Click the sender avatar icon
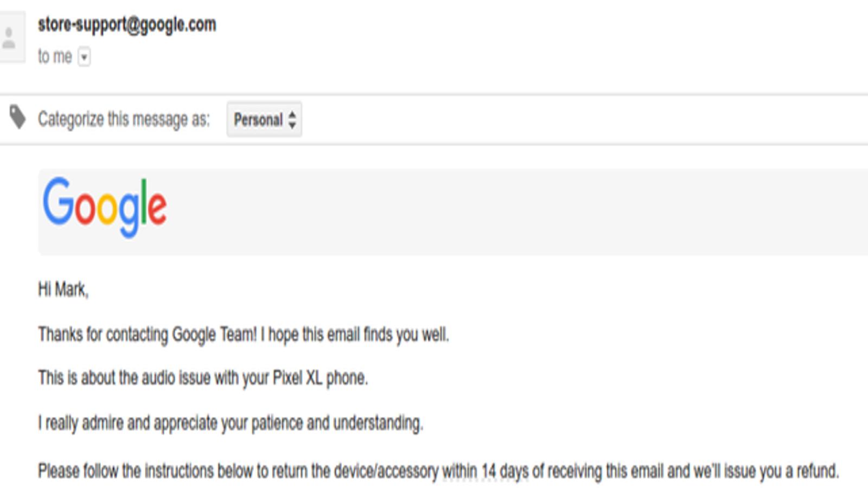Screen dimensions: 868x488 coord(10,37)
